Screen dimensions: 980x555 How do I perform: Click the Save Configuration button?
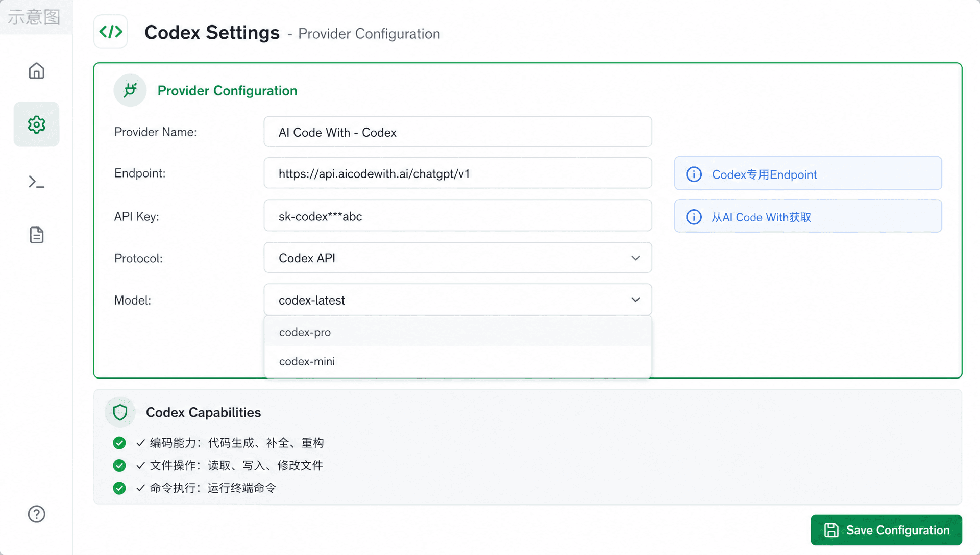point(886,530)
